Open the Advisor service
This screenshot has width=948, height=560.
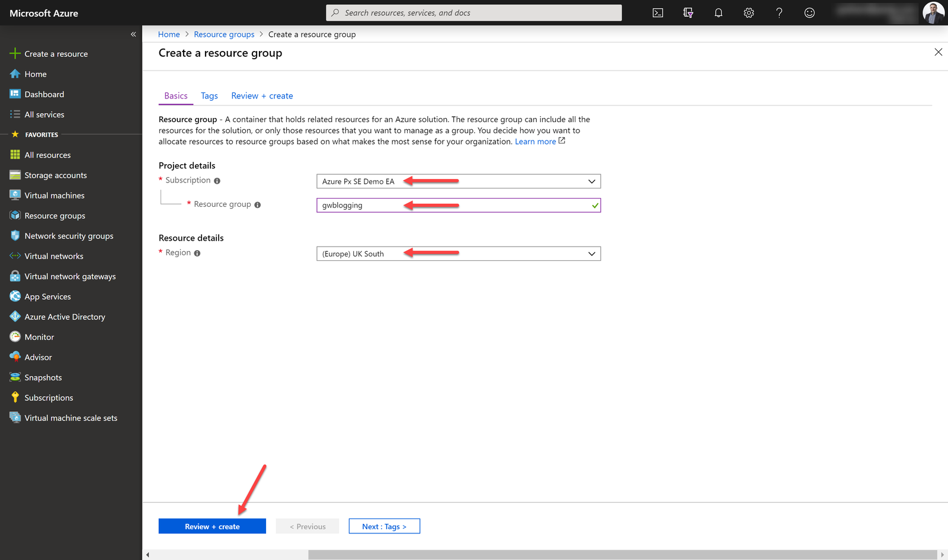(39, 357)
